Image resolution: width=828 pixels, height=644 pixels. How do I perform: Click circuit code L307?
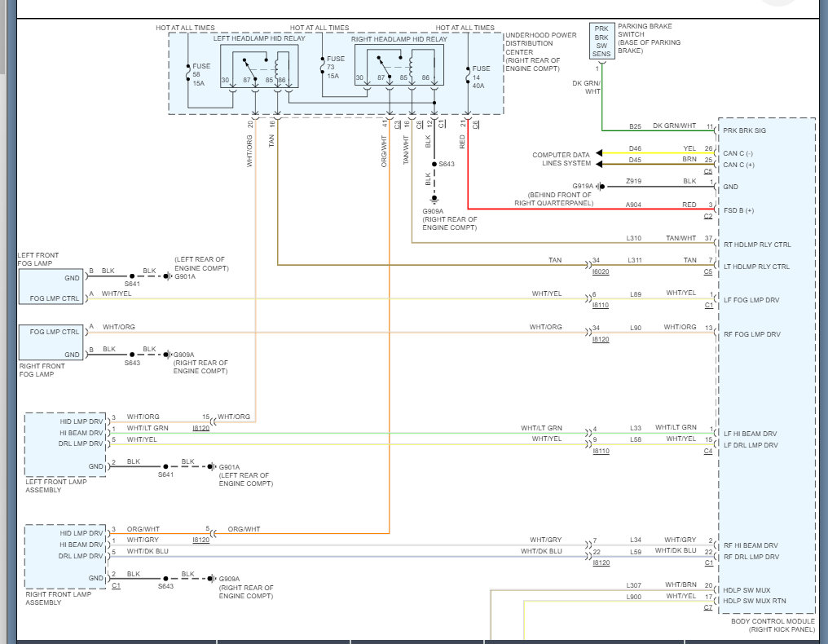coord(634,585)
